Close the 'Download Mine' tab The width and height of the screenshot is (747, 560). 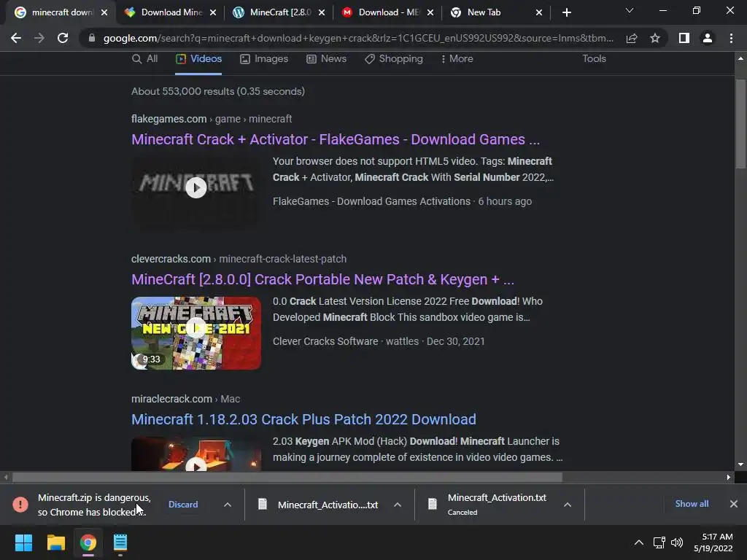coord(213,12)
